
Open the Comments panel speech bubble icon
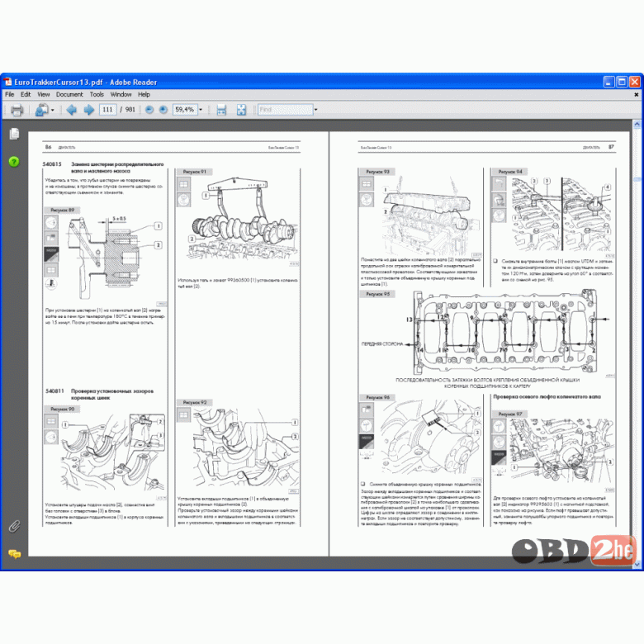tap(14, 555)
